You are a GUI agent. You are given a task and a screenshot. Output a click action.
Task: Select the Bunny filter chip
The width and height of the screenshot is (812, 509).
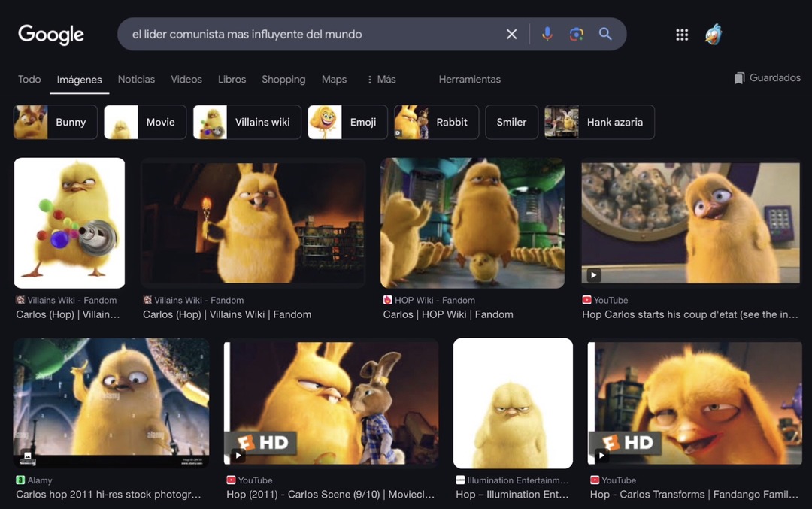56,122
